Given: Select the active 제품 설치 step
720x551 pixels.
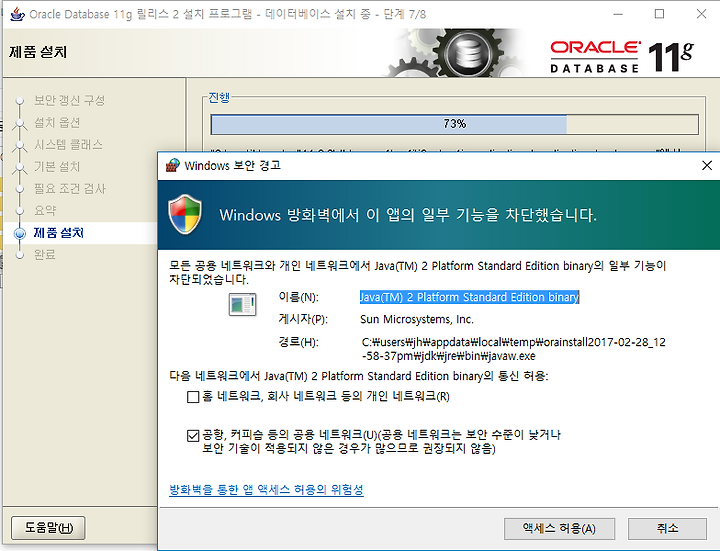Looking at the screenshot, I should [x=59, y=233].
